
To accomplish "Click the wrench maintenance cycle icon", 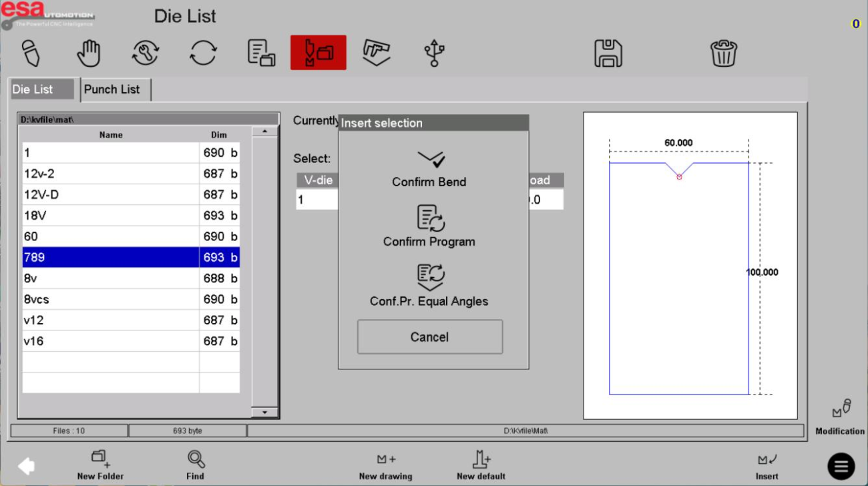I will pyautogui.click(x=145, y=53).
